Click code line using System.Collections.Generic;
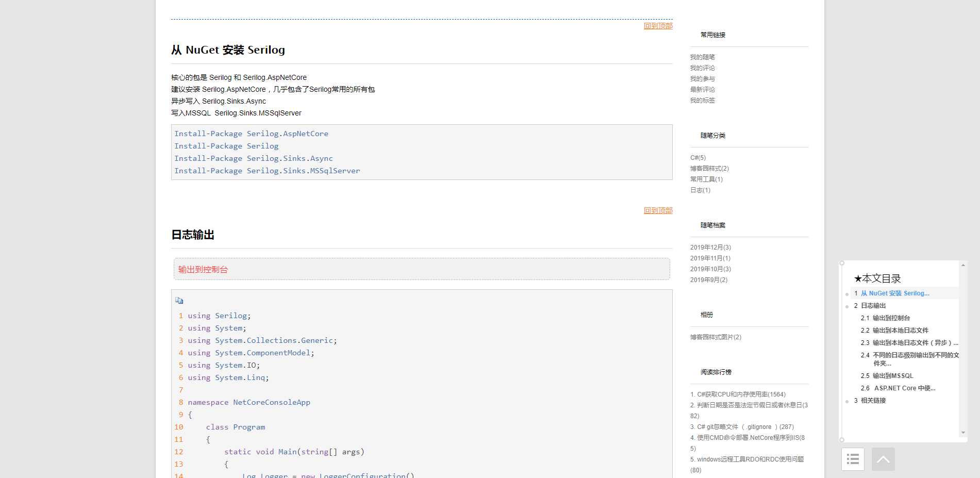The image size is (980, 478). (262, 340)
